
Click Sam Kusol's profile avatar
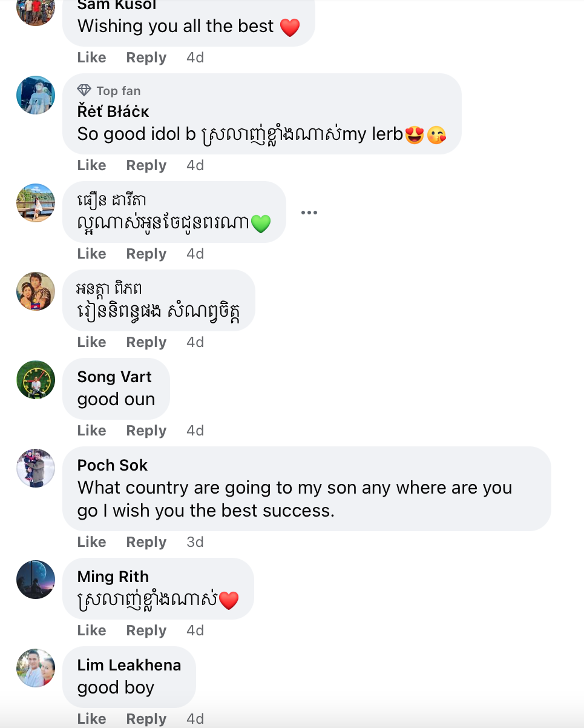[36, 9]
